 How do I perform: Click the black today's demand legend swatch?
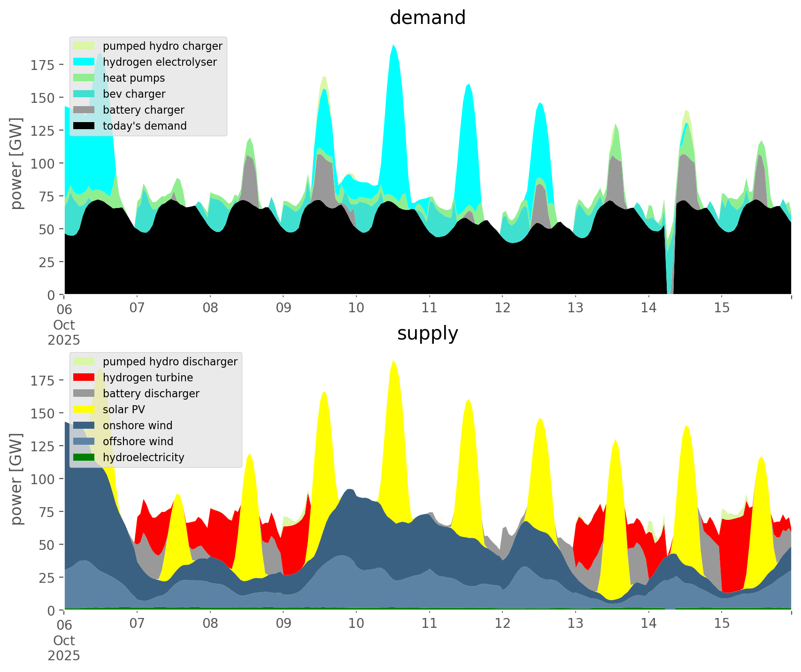coord(84,126)
